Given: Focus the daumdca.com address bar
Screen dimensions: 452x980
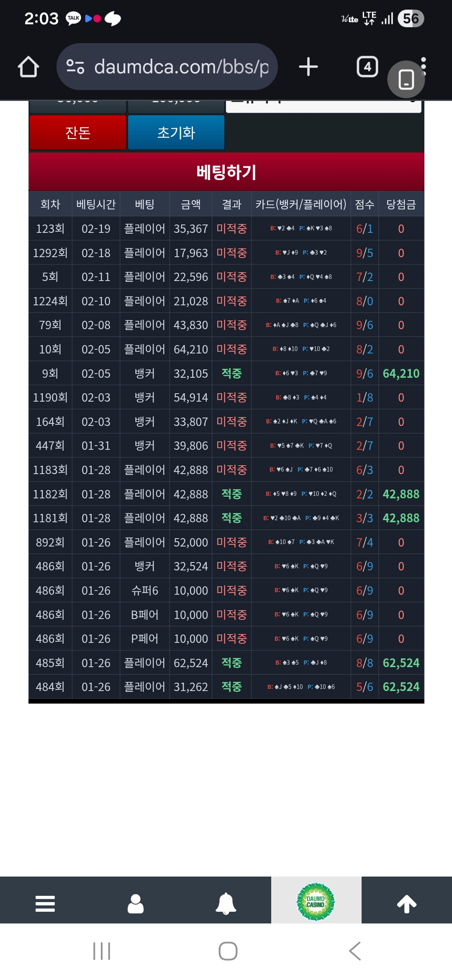Looking at the screenshot, I should click(x=181, y=67).
